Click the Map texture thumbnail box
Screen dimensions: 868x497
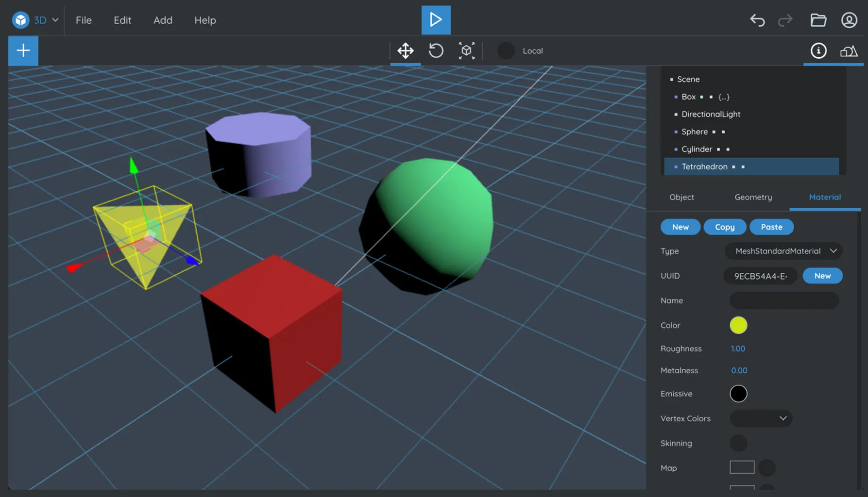[x=742, y=467]
